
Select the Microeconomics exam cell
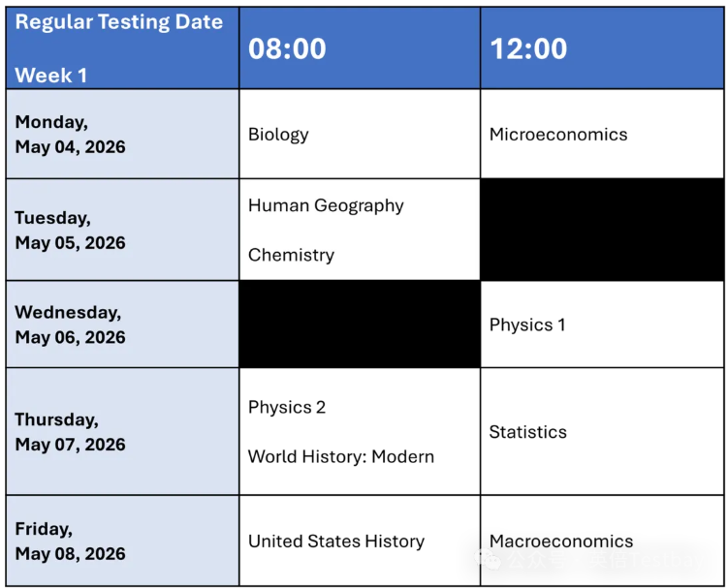click(558, 135)
